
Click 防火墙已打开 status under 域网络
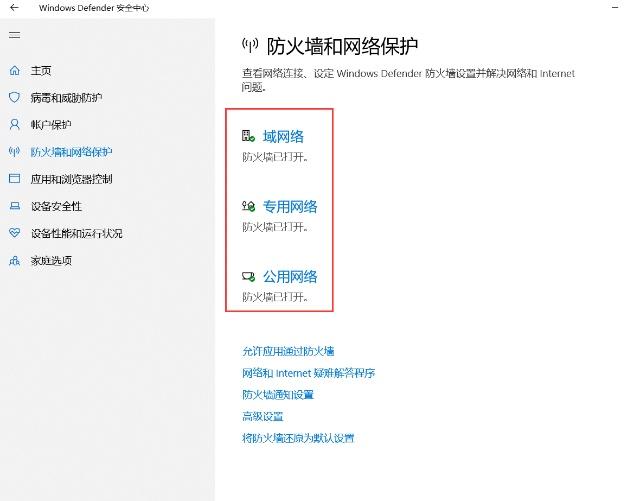(x=275, y=157)
